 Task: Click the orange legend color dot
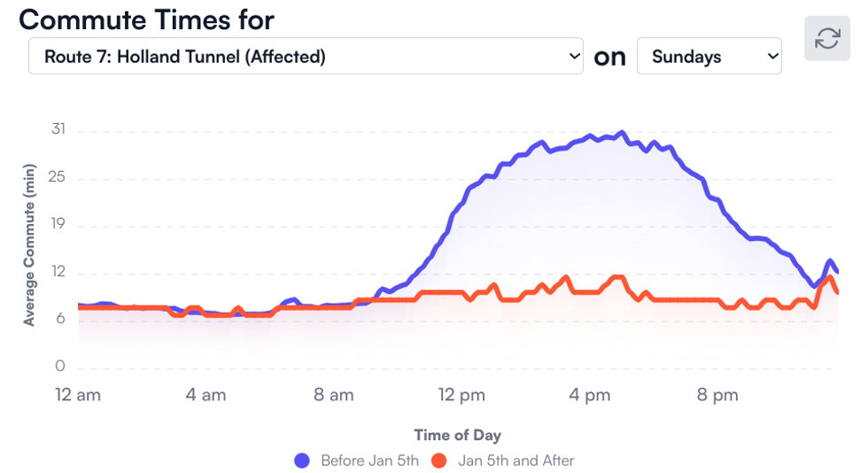point(438,461)
